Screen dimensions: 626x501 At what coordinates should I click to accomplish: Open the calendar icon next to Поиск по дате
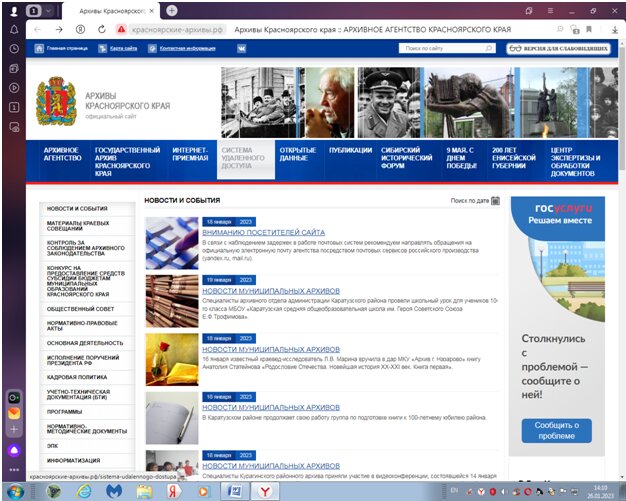pyautogui.click(x=495, y=200)
